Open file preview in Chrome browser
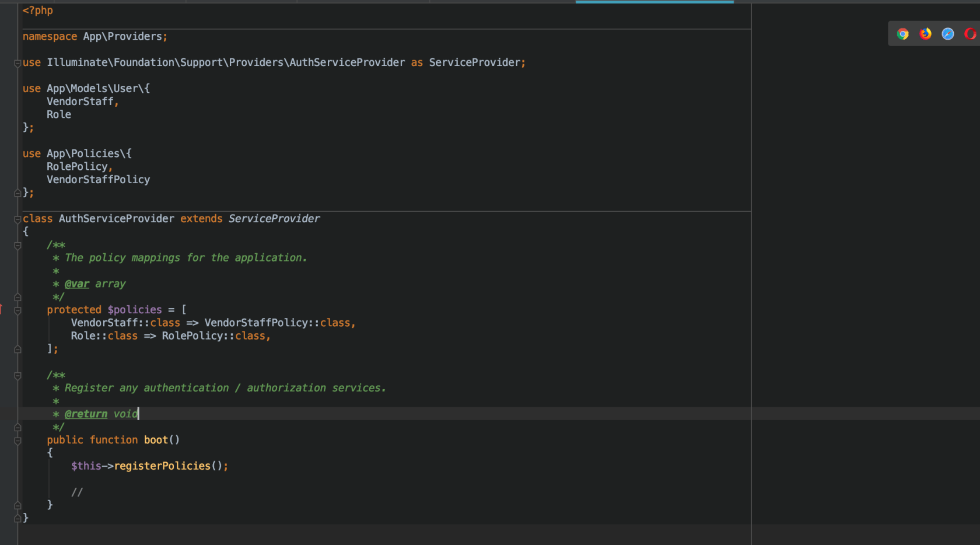The image size is (980, 545). [903, 34]
